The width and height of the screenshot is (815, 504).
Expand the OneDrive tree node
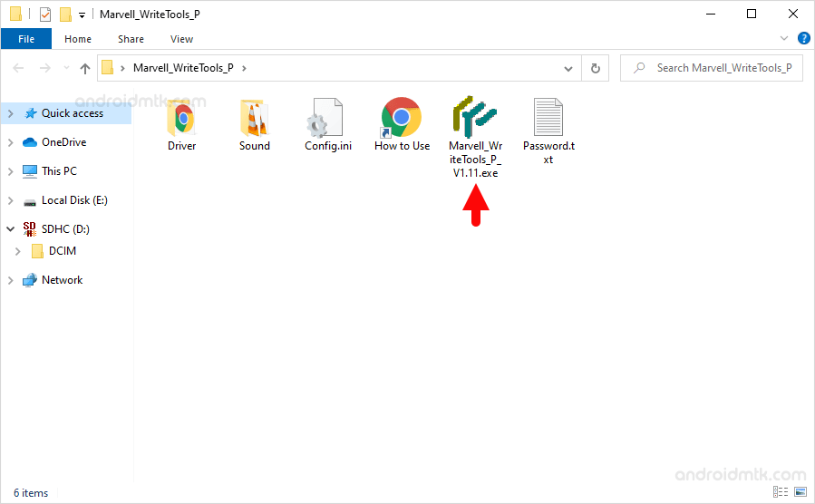pyautogui.click(x=10, y=142)
